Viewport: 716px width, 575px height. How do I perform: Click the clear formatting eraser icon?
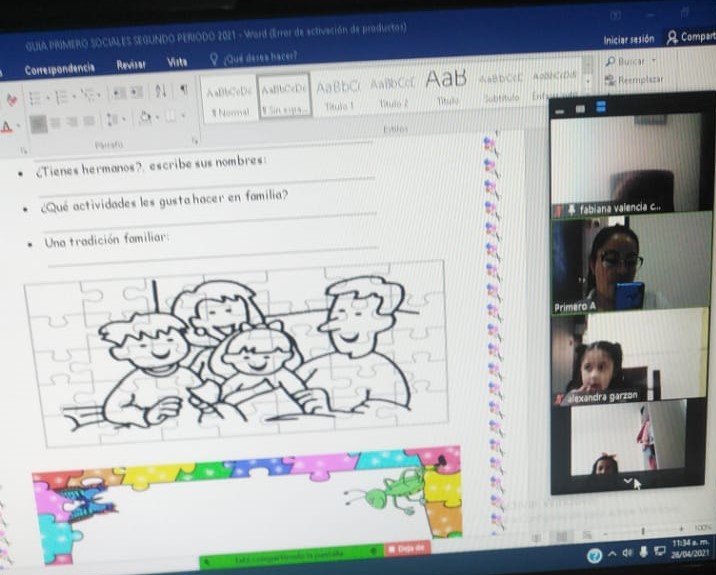[x=11, y=100]
